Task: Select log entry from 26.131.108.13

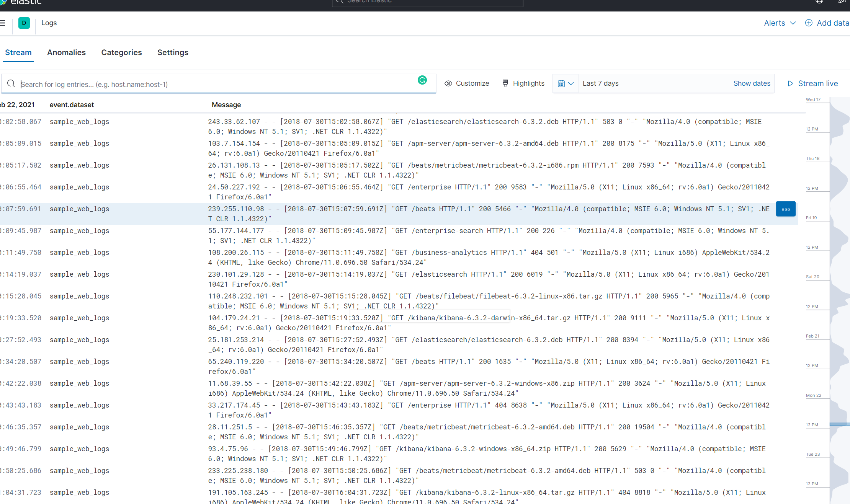Action: point(399,170)
